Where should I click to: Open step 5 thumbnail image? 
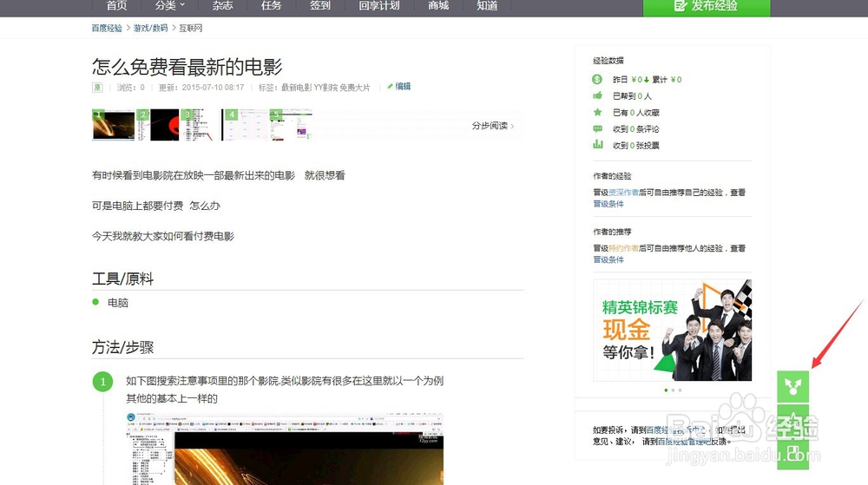click(291, 125)
